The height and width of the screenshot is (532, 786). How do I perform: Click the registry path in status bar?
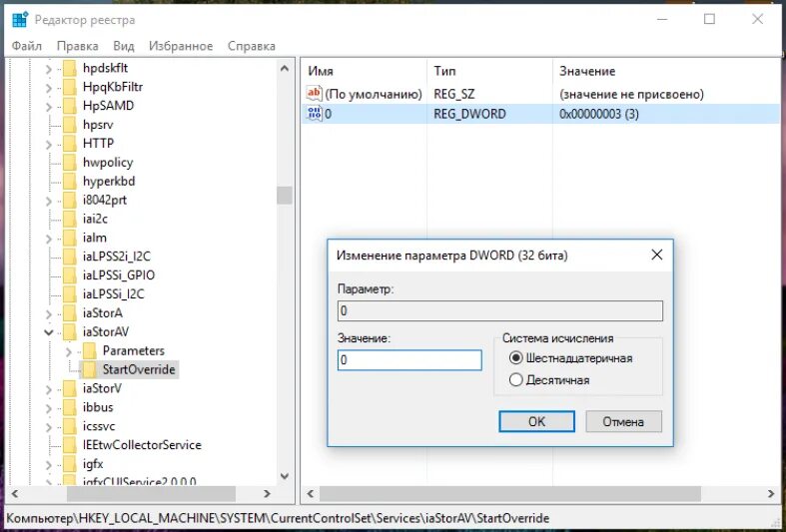pyautogui.click(x=278, y=518)
